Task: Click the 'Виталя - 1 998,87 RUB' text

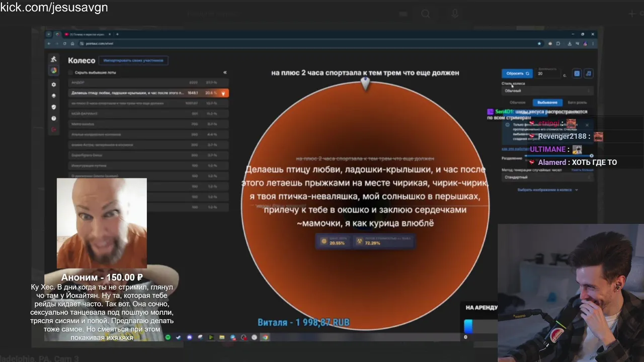Action: (303, 322)
